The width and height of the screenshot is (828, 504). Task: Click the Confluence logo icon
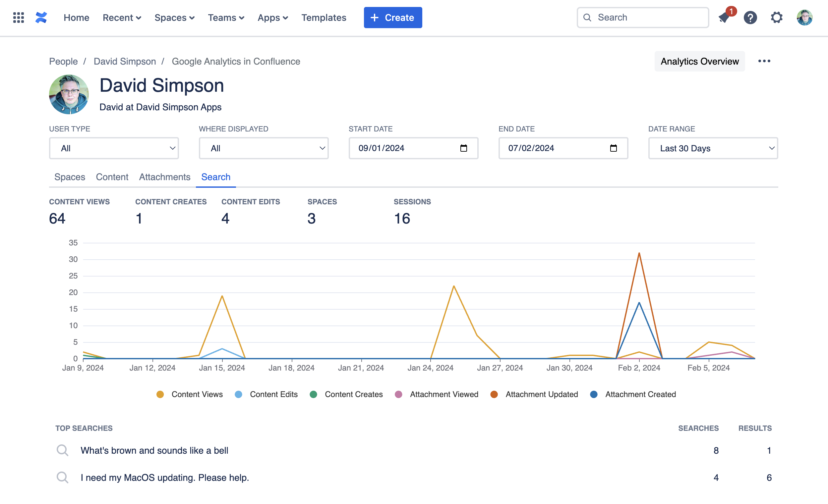[41, 18]
